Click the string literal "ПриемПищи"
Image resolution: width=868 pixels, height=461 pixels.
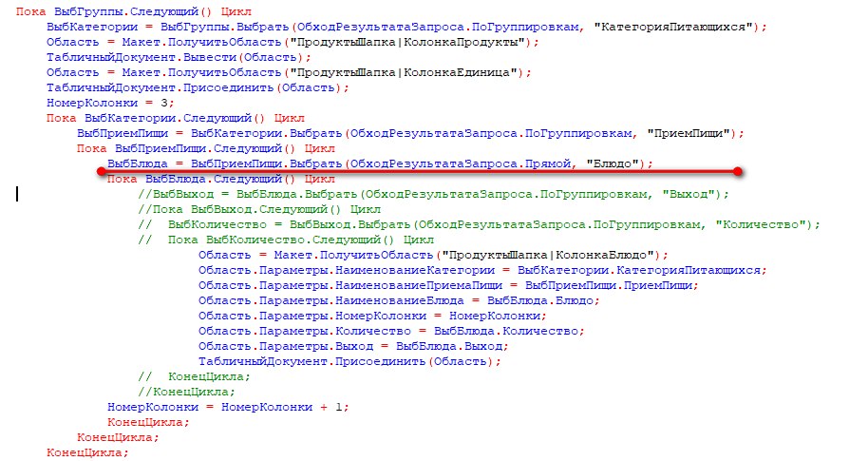tap(689, 133)
